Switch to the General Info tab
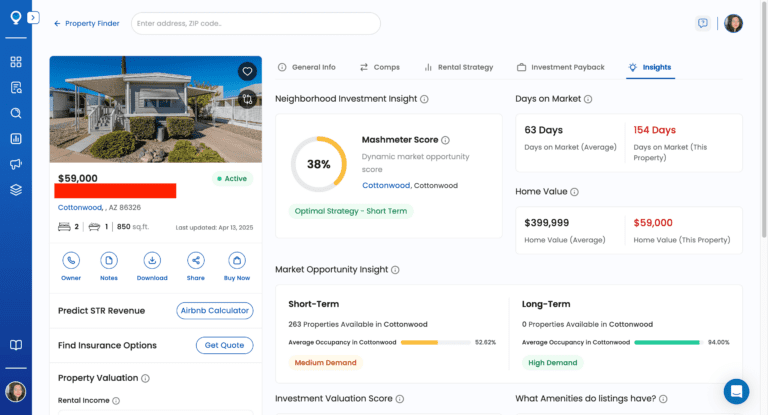Screen dimensions: 768x415 [306, 67]
